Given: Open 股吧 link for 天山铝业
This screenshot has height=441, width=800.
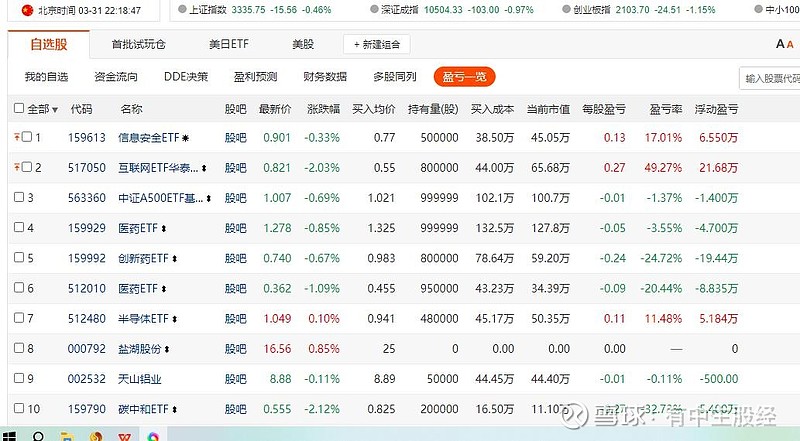Looking at the screenshot, I should click(x=236, y=379).
